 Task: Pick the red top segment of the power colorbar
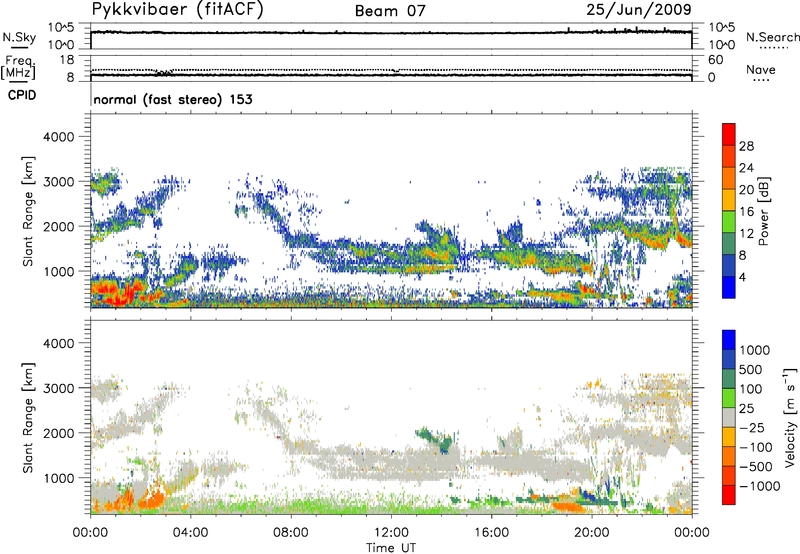(729, 134)
